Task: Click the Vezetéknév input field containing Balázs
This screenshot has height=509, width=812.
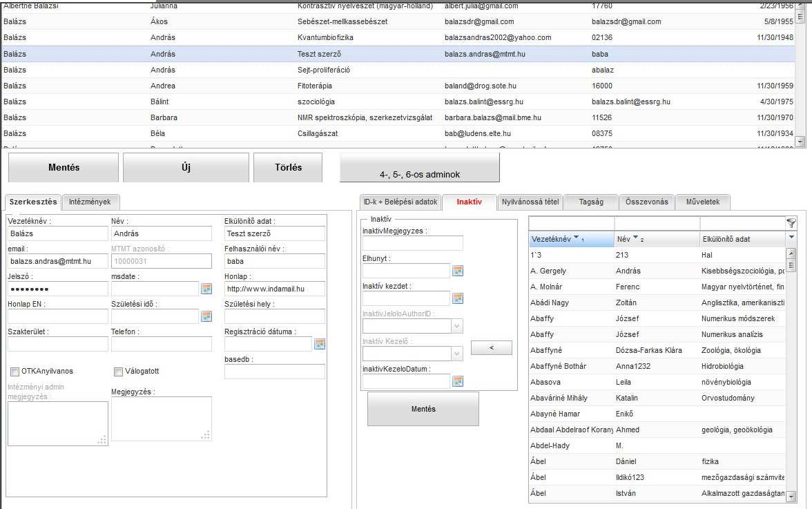Action: (57, 233)
